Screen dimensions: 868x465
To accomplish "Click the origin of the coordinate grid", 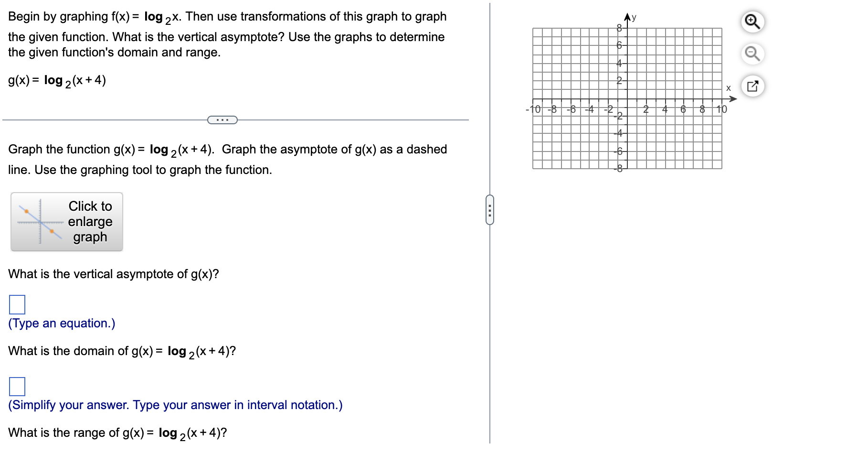I will point(626,99).
